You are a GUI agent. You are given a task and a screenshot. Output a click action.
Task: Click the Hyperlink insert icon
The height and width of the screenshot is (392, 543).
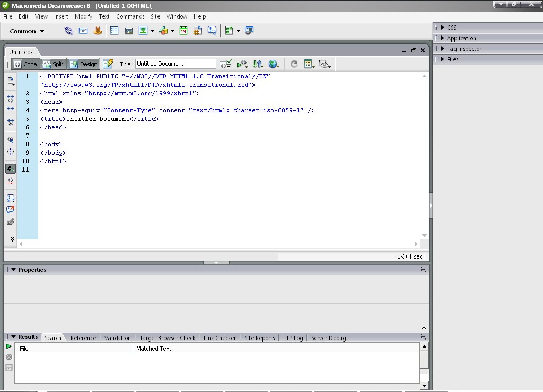pos(68,31)
